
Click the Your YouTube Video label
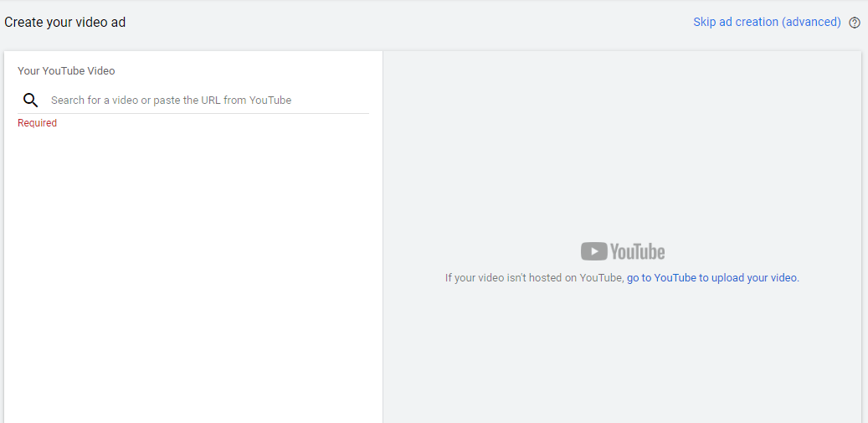coord(66,71)
